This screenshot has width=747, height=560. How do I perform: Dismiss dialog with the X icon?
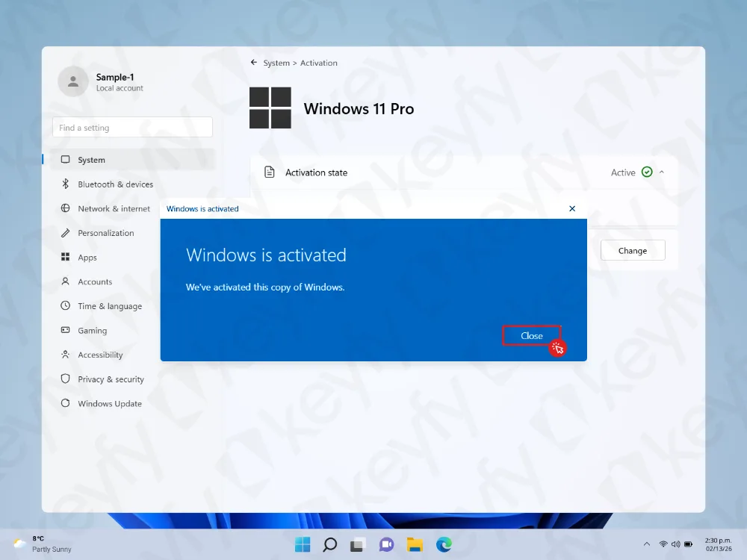(572, 208)
